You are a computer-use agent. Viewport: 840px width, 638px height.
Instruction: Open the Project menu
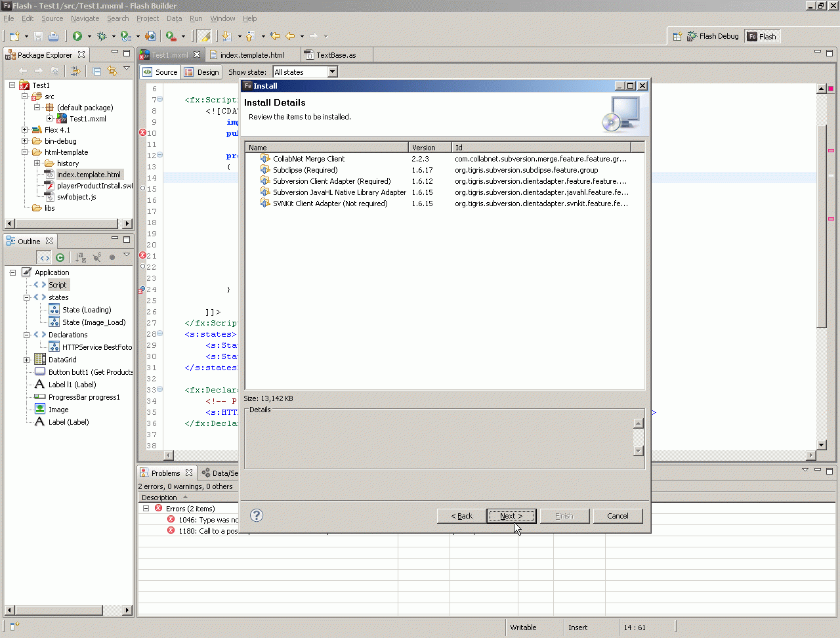point(148,18)
